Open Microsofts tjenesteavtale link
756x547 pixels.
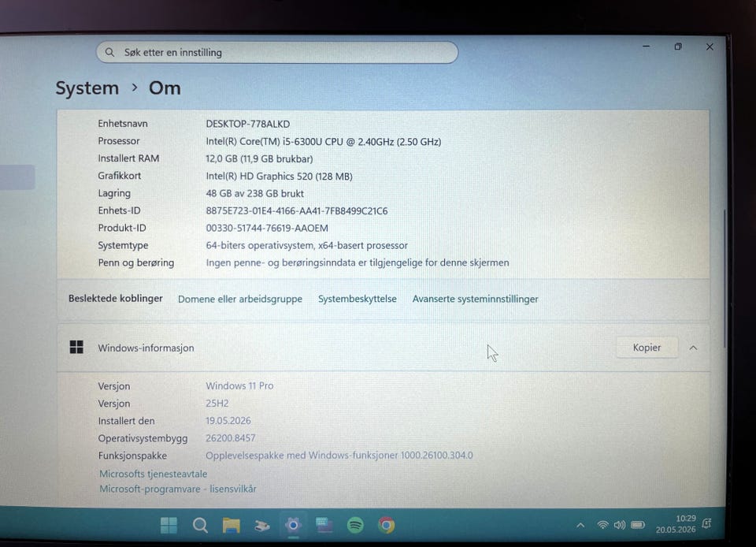(x=154, y=474)
